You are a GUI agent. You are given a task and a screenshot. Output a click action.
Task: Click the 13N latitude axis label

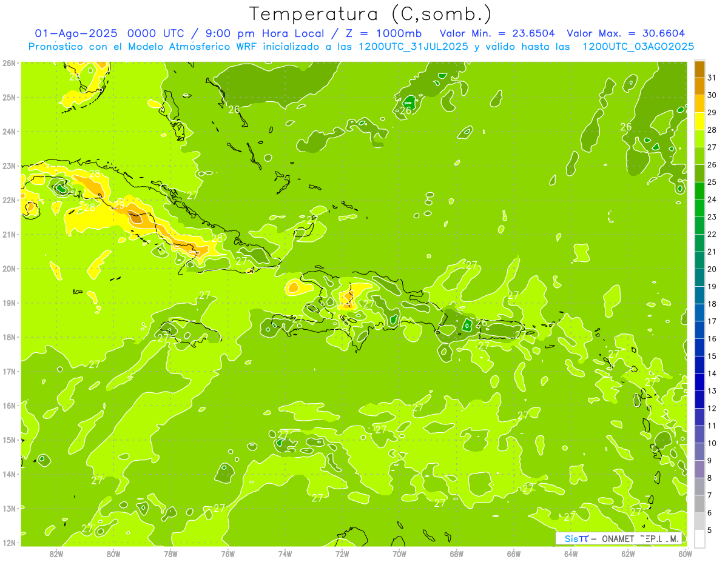pyautogui.click(x=8, y=508)
